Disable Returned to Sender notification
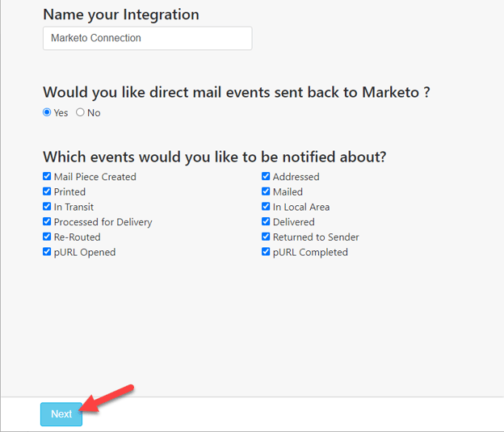 coord(266,237)
